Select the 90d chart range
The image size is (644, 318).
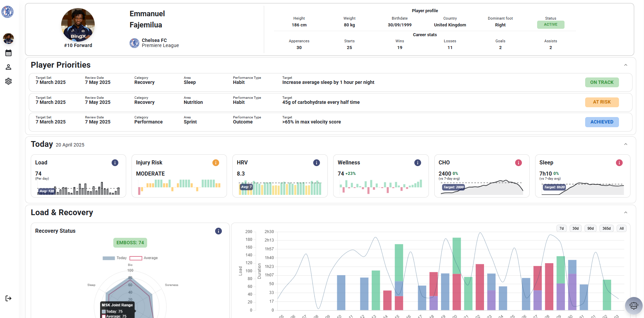pyautogui.click(x=590, y=228)
